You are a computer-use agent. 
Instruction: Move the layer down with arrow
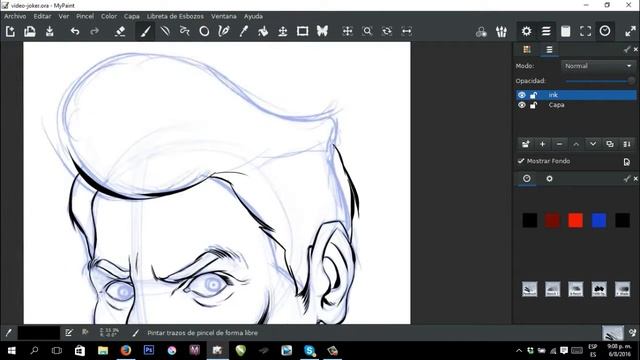coord(593,144)
